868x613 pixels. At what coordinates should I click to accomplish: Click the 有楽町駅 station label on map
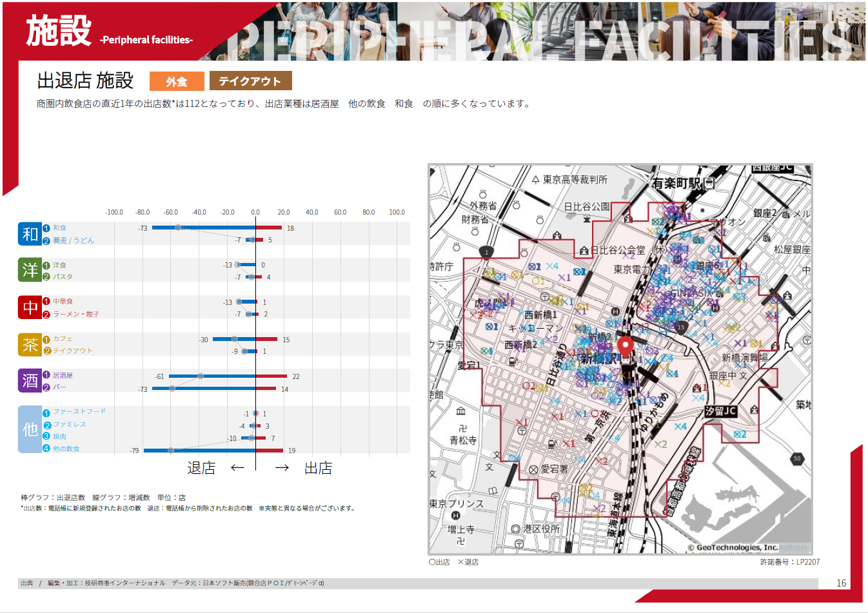click(676, 184)
